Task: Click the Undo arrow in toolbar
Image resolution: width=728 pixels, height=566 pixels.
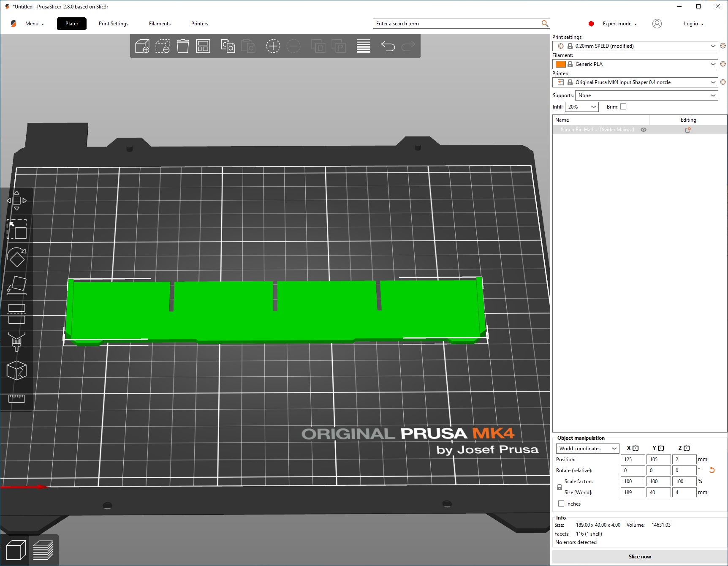Action: point(388,46)
